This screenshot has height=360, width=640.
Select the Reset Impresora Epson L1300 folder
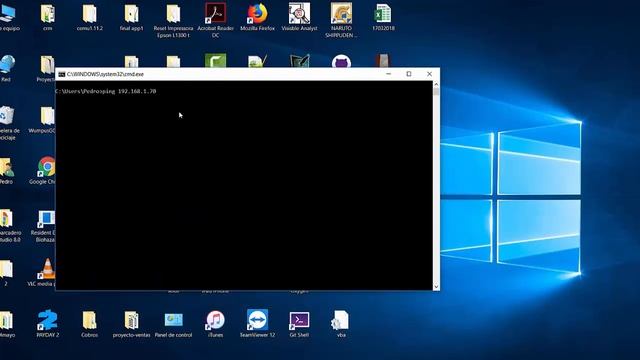click(x=173, y=14)
